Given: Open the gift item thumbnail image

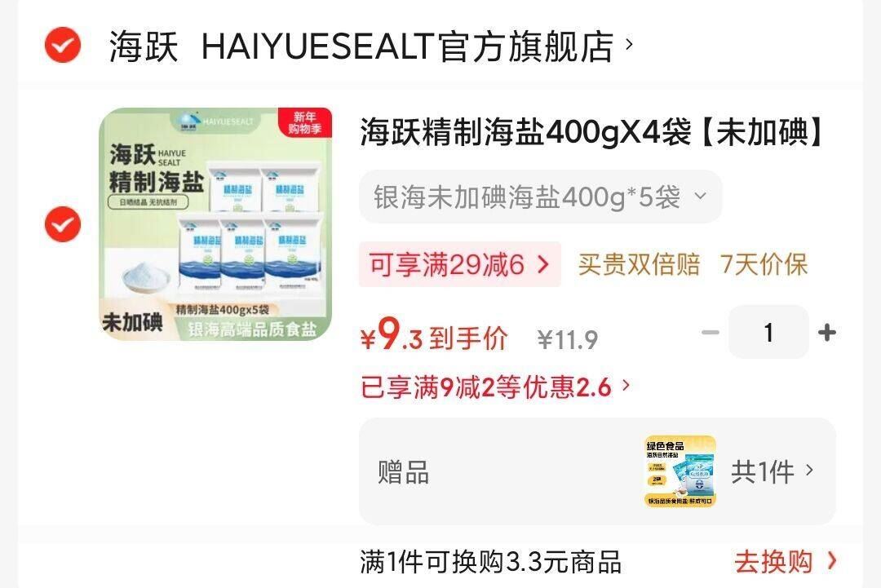Looking at the screenshot, I should (680, 471).
